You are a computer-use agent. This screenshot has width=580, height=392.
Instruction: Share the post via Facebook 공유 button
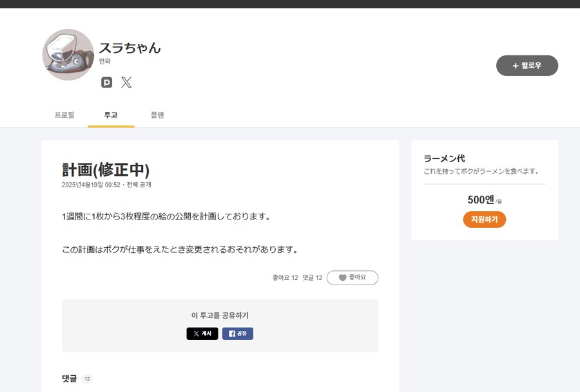click(x=238, y=333)
